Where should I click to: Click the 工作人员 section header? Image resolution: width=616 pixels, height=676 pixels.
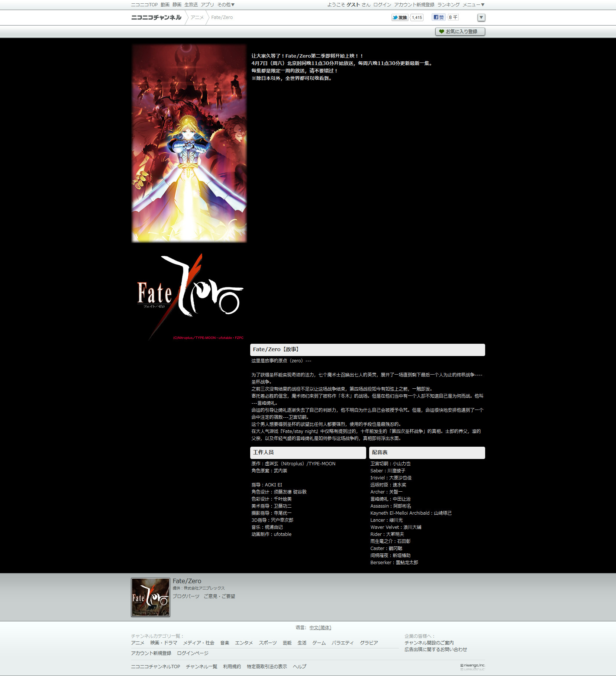308,453
